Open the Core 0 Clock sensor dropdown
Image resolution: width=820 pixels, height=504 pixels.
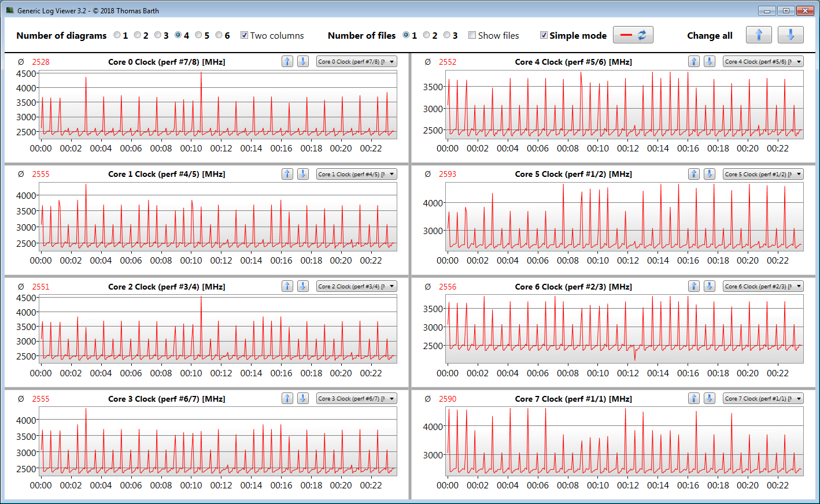[357, 61]
